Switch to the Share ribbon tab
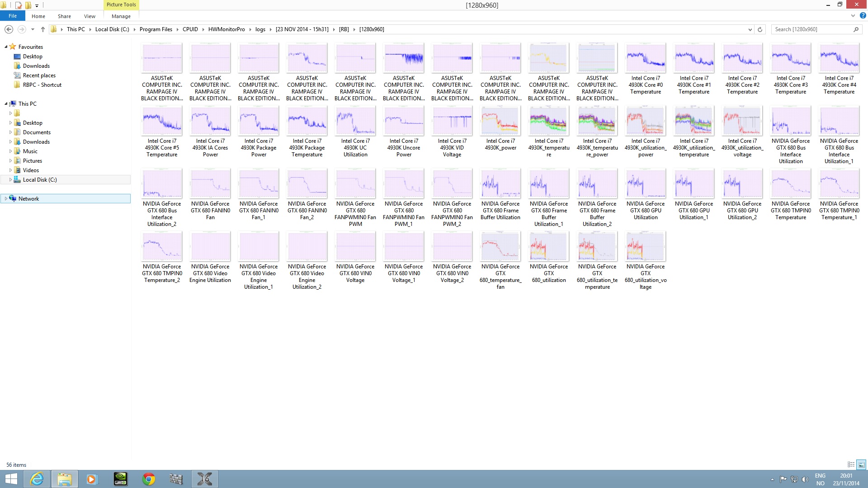The width and height of the screenshot is (868, 488). tap(64, 16)
